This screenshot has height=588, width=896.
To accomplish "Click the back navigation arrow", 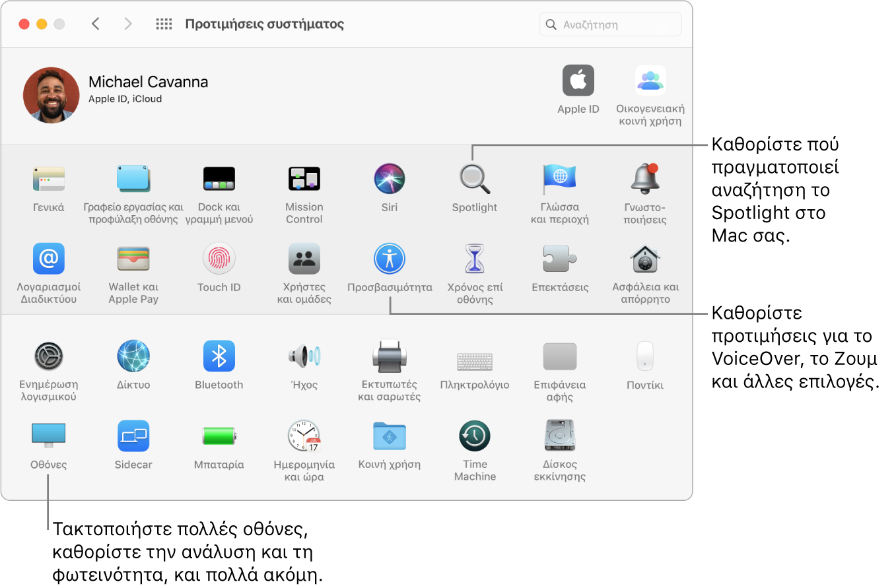I will coord(96,24).
